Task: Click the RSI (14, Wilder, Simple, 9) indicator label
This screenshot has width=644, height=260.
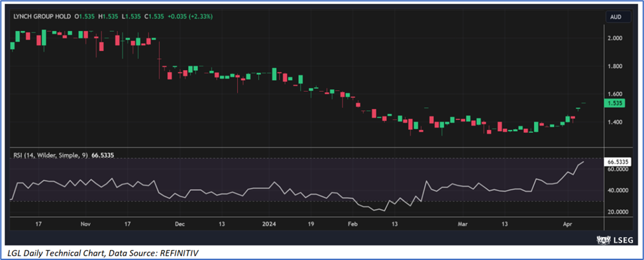Action: [50, 156]
